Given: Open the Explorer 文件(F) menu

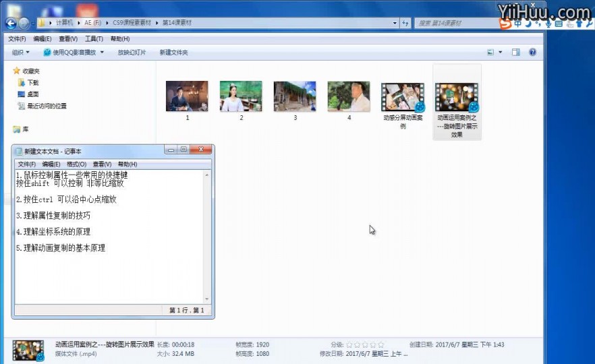Looking at the screenshot, I should (x=17, y=38).
